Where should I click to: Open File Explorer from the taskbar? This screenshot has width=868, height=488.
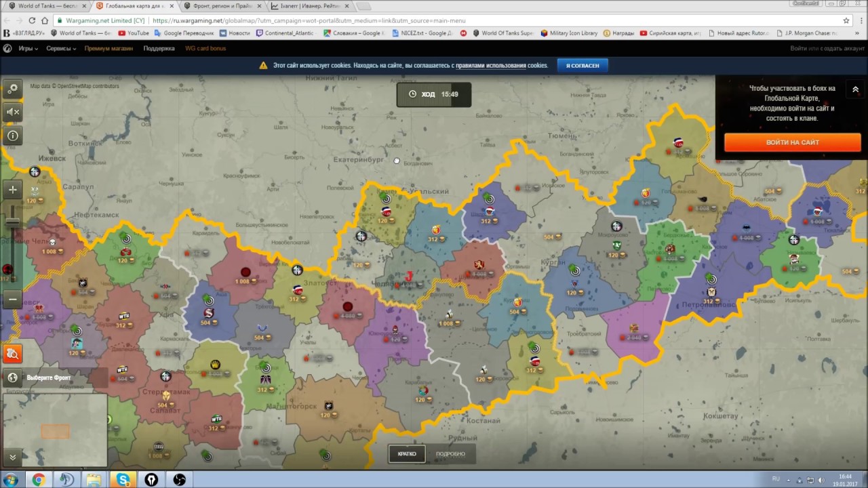click(94, 480)
